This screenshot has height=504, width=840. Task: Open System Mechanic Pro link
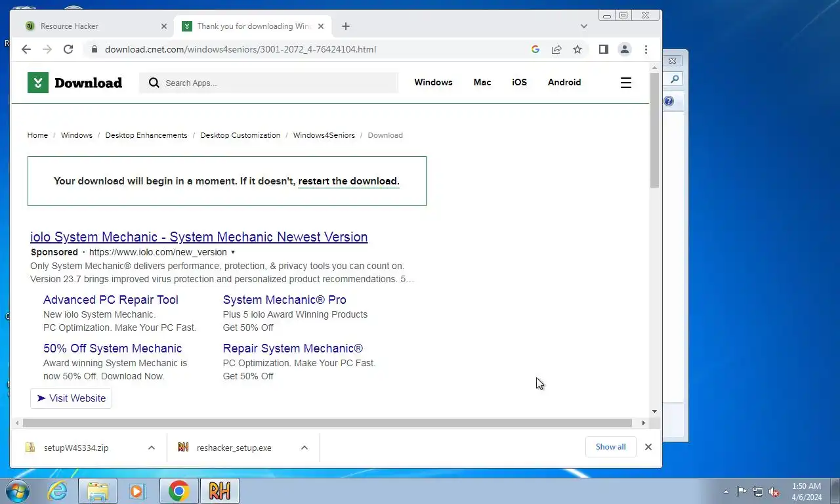click(285, 300)
